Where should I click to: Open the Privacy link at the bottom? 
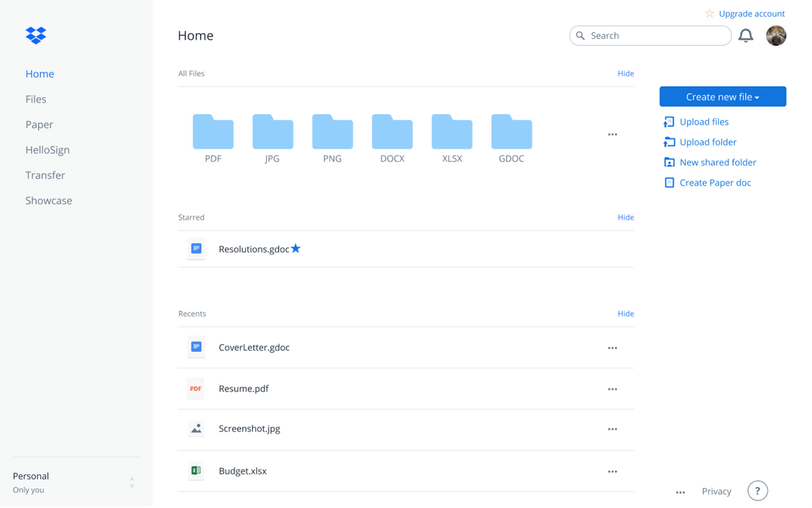coord(716,491)
